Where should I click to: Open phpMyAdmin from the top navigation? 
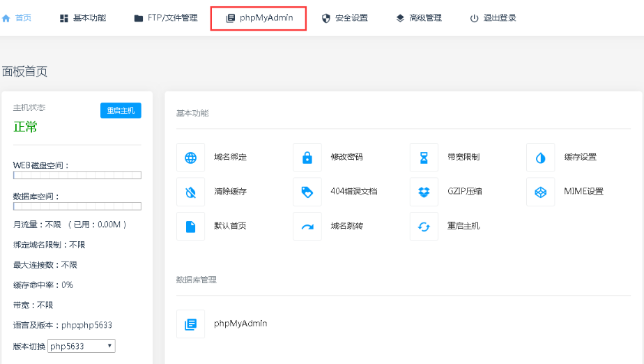click(266, 17)
